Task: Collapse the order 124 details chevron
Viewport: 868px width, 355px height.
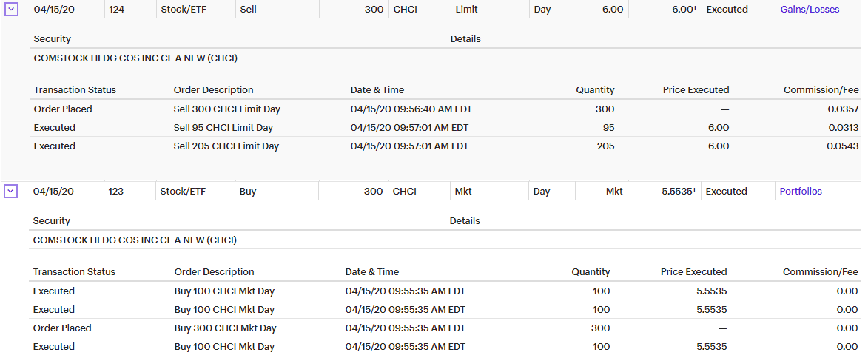Action: click(11, 10)
